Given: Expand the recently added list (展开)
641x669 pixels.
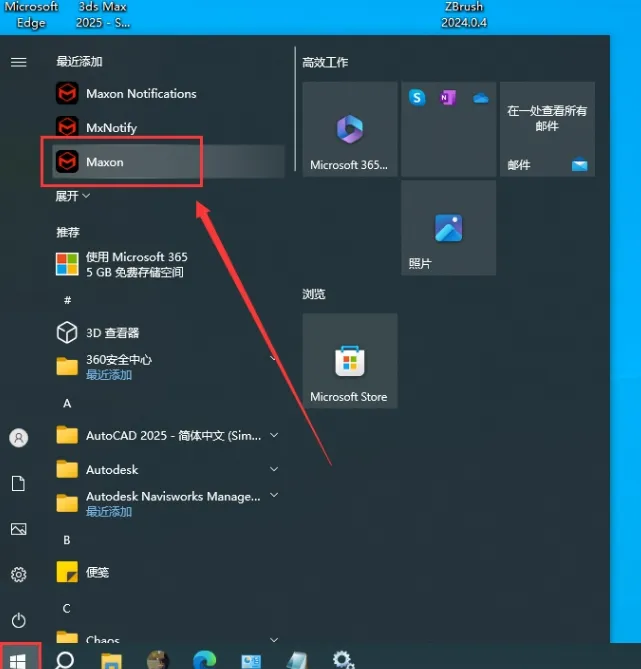Looking at the screenshot, I should (73, 196).
